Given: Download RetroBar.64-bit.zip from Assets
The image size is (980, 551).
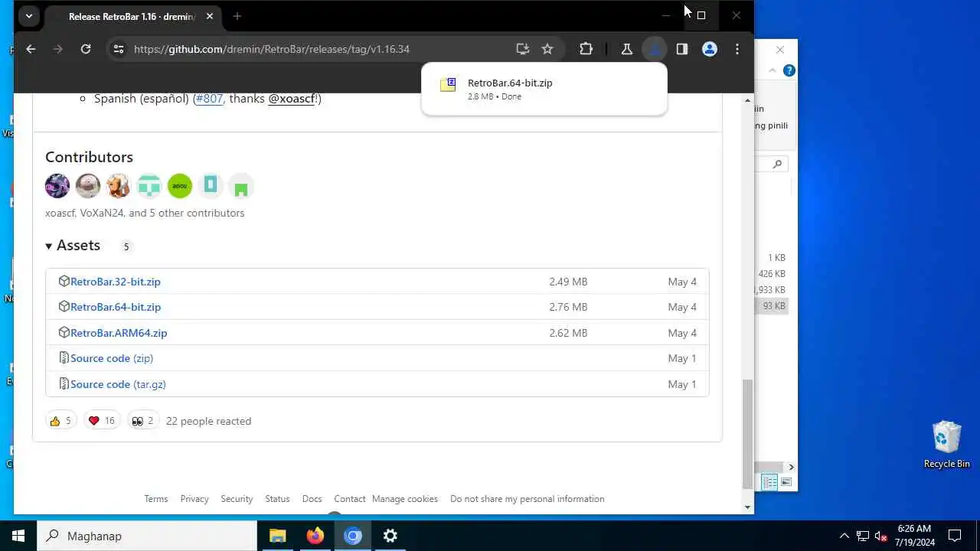Looking at the screenshot, I should click(116, 307).
